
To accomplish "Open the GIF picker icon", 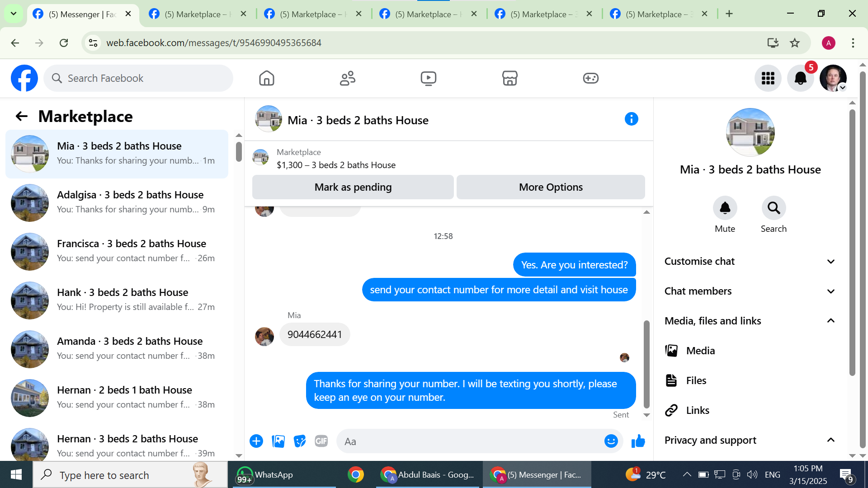I will click(321, 441).
